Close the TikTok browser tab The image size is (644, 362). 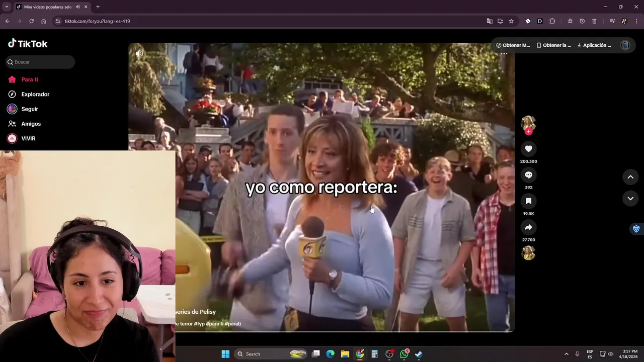[x=86, y=7]
